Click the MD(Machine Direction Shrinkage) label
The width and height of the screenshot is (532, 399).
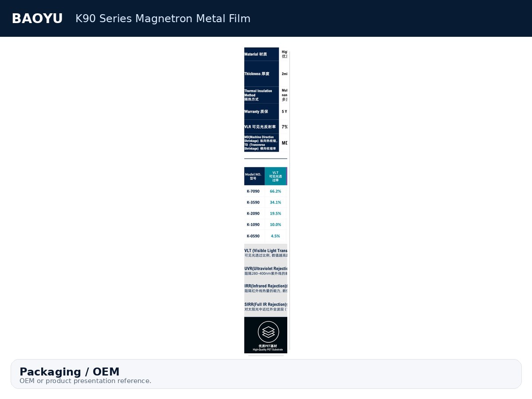tap(261, 143)
